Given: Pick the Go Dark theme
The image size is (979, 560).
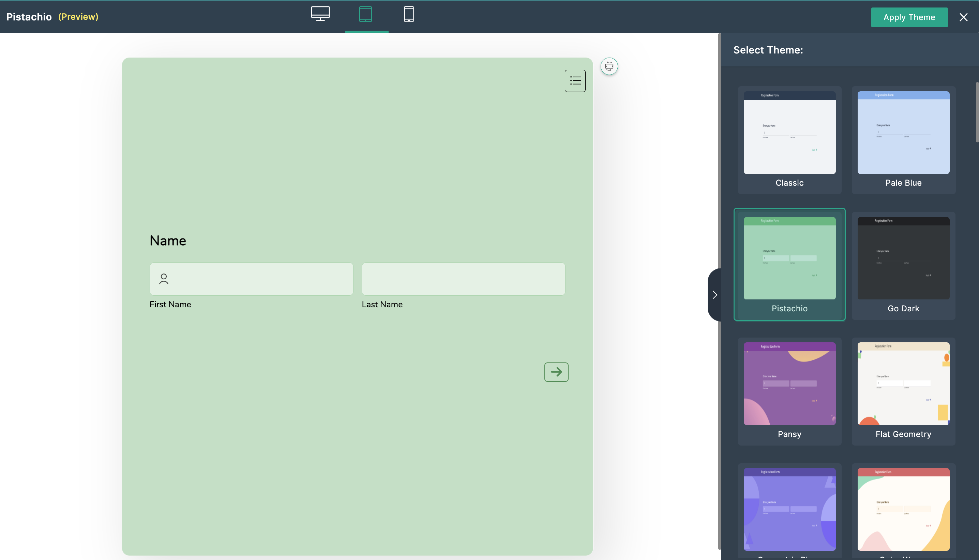Looking at the screenshot, I should click(x=903, y=259).
